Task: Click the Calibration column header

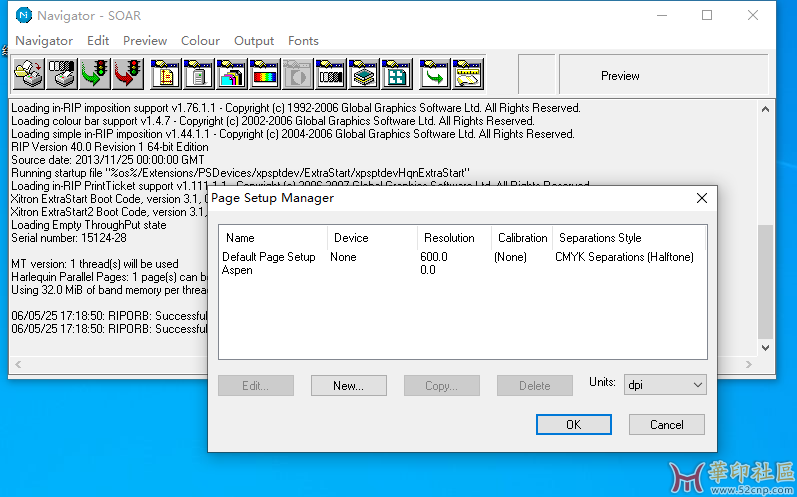Action: coord(523,238)
